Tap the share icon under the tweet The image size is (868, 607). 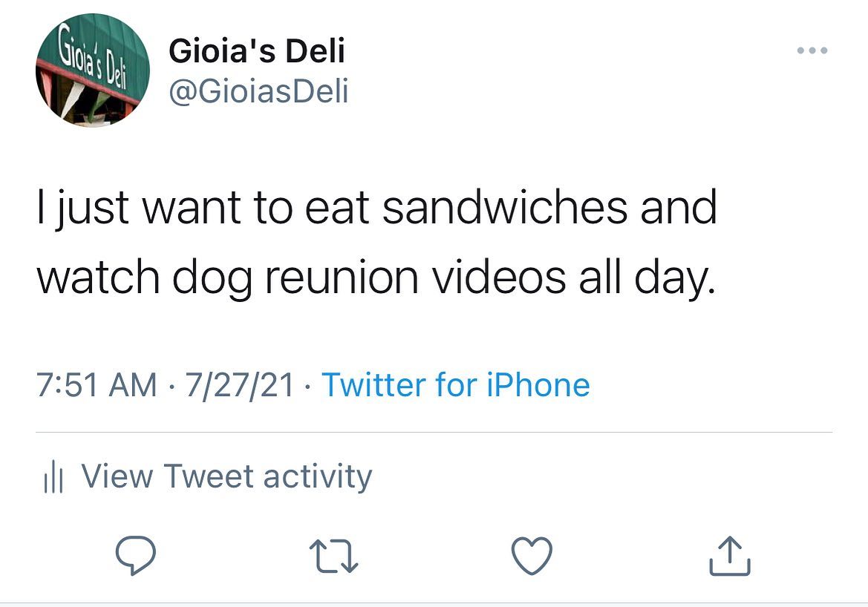click(730, 557)
